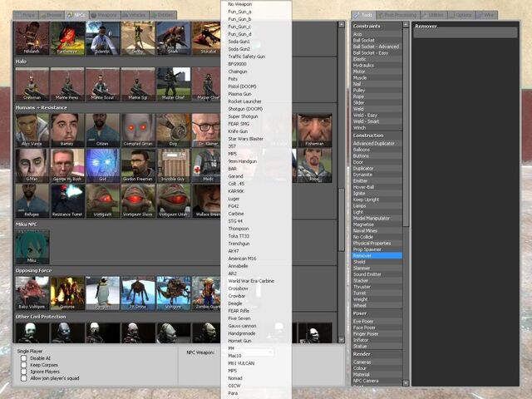
Task: Spawn the Barney NPC
Action: point(67,130)
